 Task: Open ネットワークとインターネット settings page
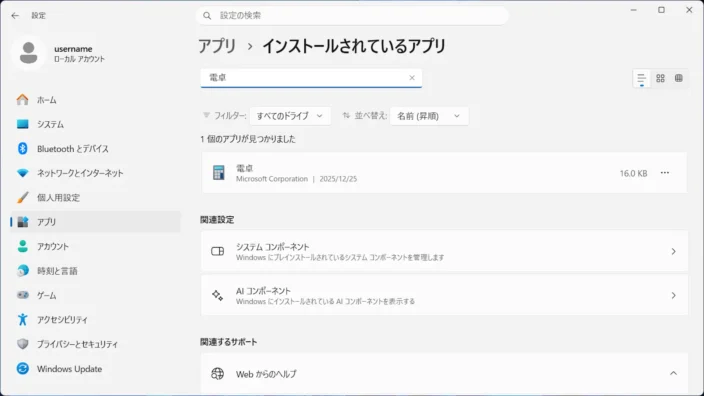tap(96, 173)
